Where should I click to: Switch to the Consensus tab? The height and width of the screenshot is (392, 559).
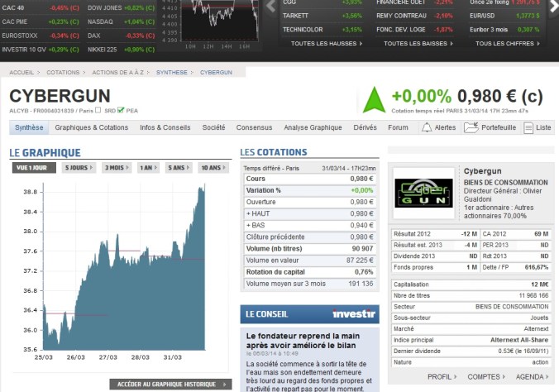tap(254, 127)
